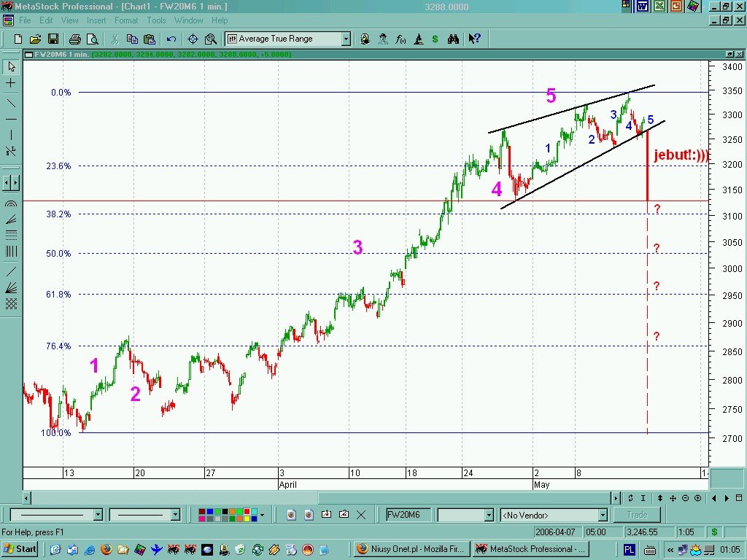This screenshot has height=560, width=747.
Task: Select the trendline drawing tool
Action: coord(11,102)
